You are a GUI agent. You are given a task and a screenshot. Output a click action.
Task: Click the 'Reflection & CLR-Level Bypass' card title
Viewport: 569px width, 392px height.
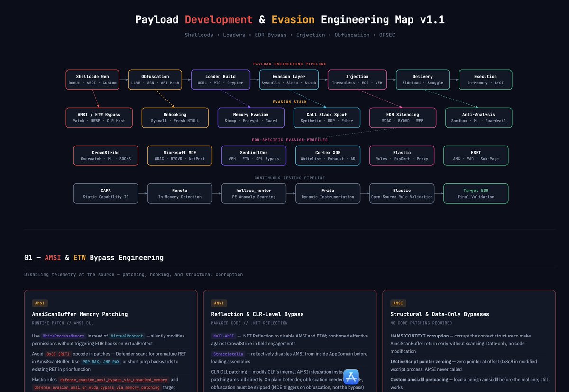(x=257, y=314)
